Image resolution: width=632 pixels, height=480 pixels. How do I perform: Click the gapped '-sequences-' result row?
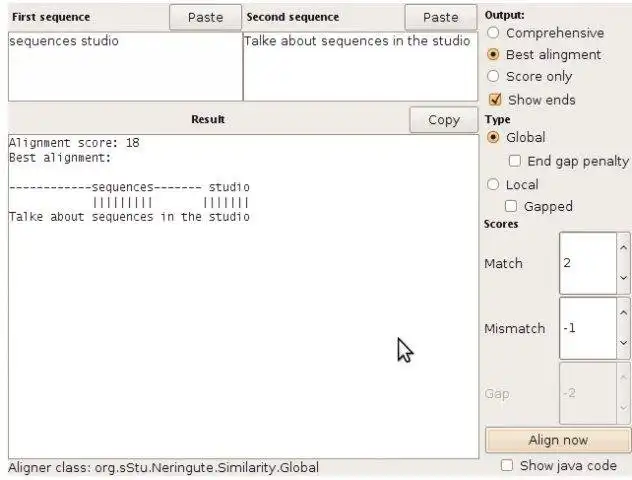tap(129, 187)
